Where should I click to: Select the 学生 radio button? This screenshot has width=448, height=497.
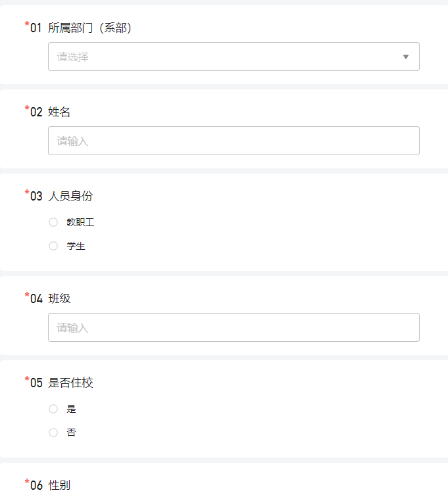point(53,246)
